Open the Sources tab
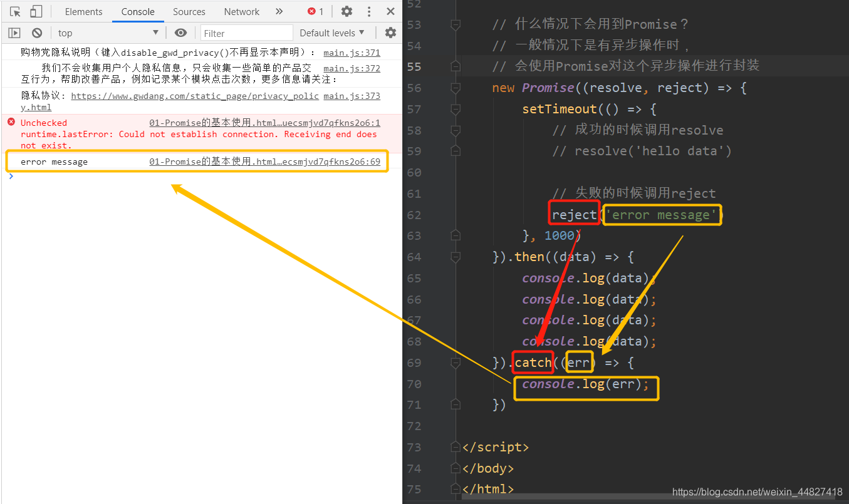The height and width of the screenshot is (504, 849). [x=189, y=11]
